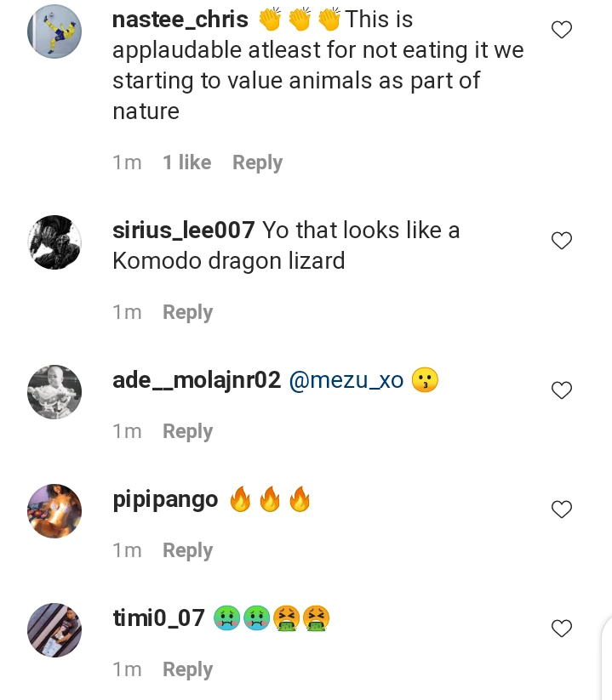View who liked via '1 like'
Screen dimensions: 612x700
186,162
